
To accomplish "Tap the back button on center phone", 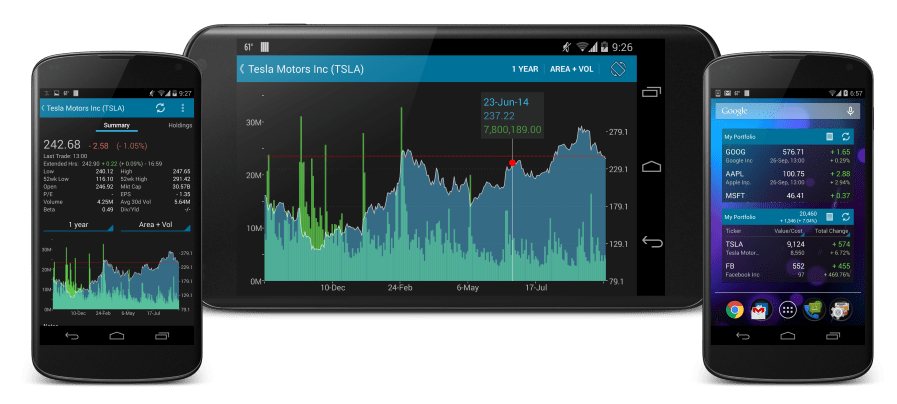I will point(651,241).
